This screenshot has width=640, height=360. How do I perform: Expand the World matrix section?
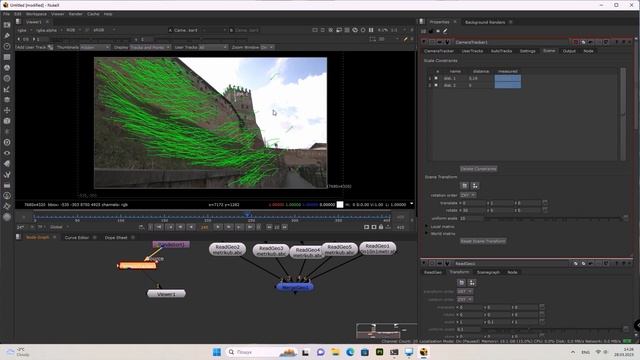pos(427,233)
